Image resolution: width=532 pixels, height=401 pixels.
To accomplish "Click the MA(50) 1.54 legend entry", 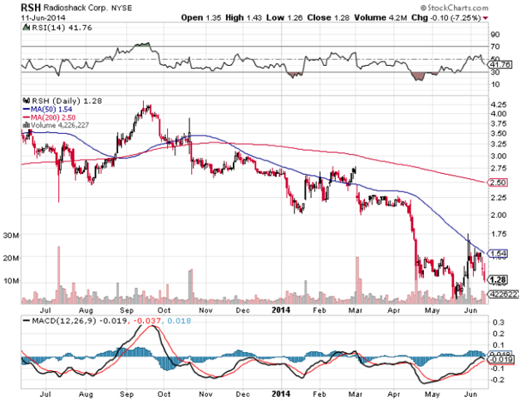I will [x=47, y=109].
